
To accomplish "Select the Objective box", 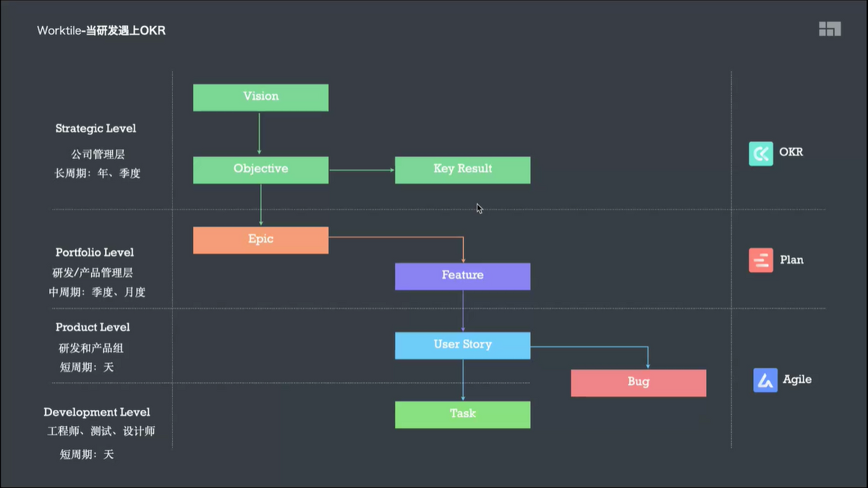I will point(260,170).
